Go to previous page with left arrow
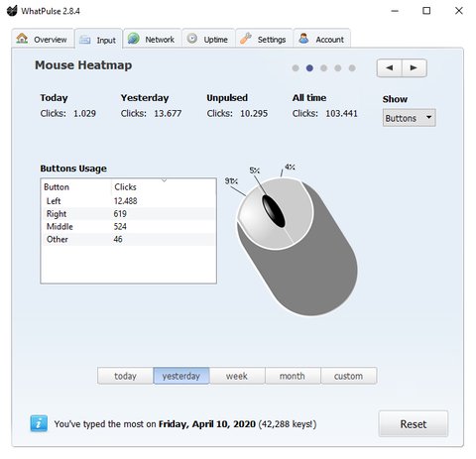Viewport: 476px width, 459px height. [x=390, y=68]
